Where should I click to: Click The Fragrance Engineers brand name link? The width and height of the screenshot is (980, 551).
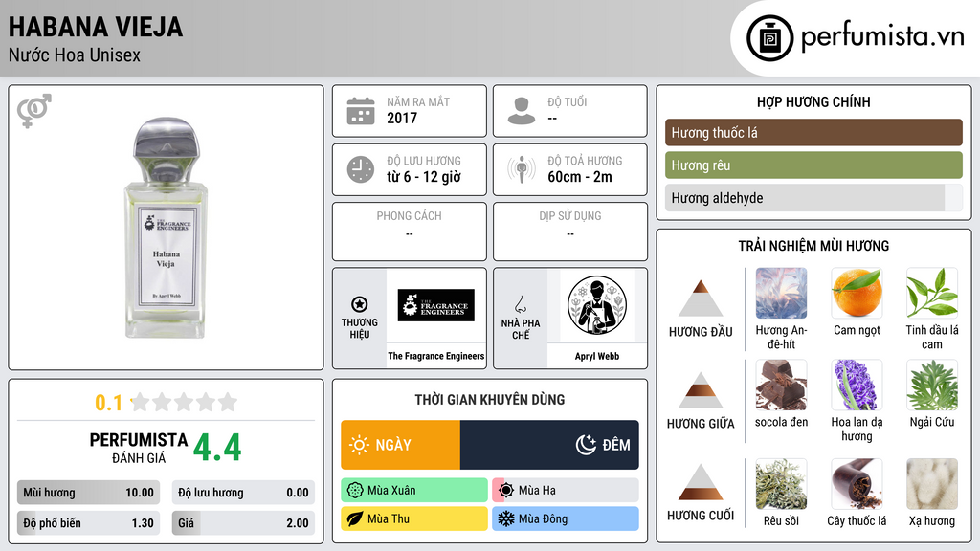[436, 356]
